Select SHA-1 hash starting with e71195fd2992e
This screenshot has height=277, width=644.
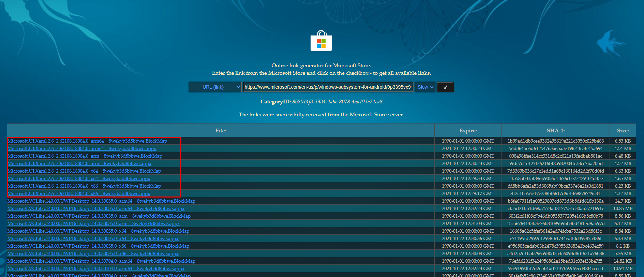pos(556,238)
